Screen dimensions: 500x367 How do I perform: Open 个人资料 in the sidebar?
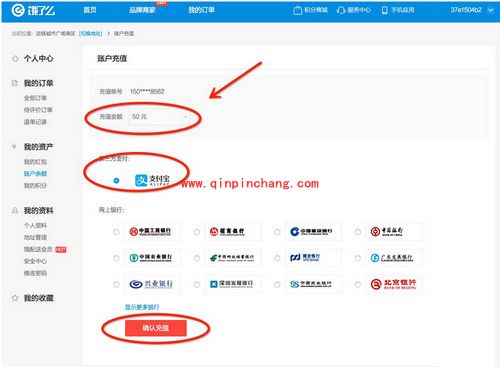(x=35, y=225)
